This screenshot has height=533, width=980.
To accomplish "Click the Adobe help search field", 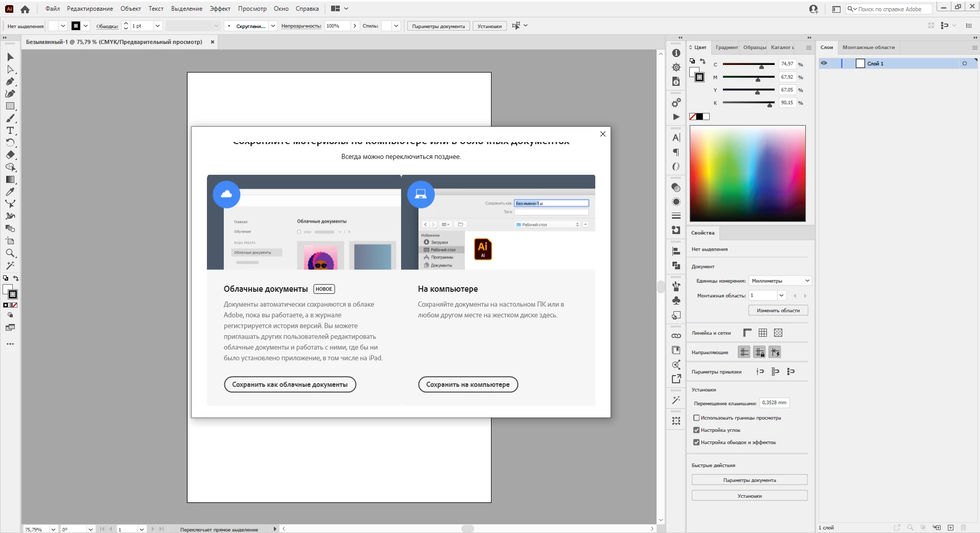I will pyautogui.click(x=889, y=9).
